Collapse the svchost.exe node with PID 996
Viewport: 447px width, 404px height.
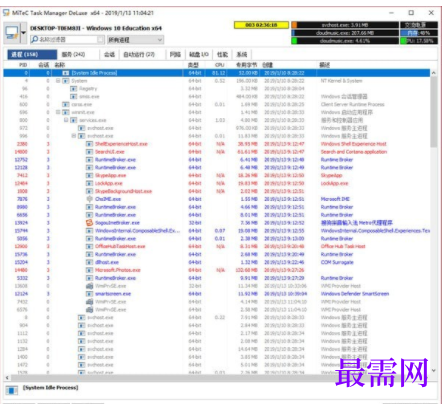tap(74, 136)
